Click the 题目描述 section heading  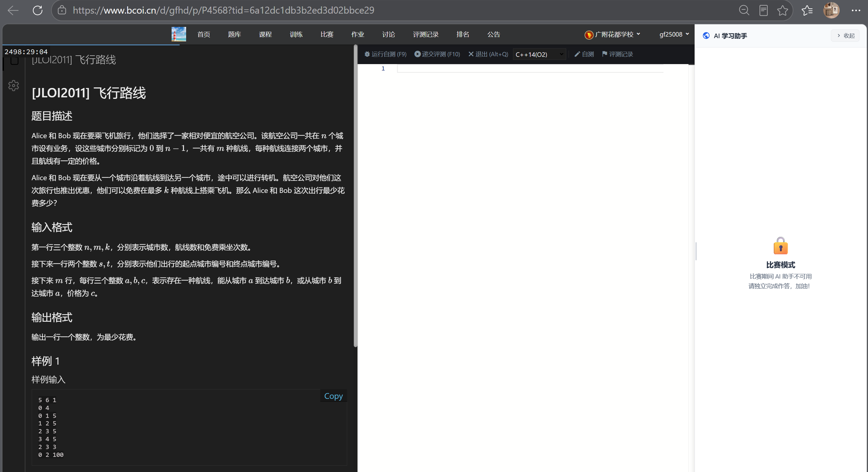coord(52,116)
